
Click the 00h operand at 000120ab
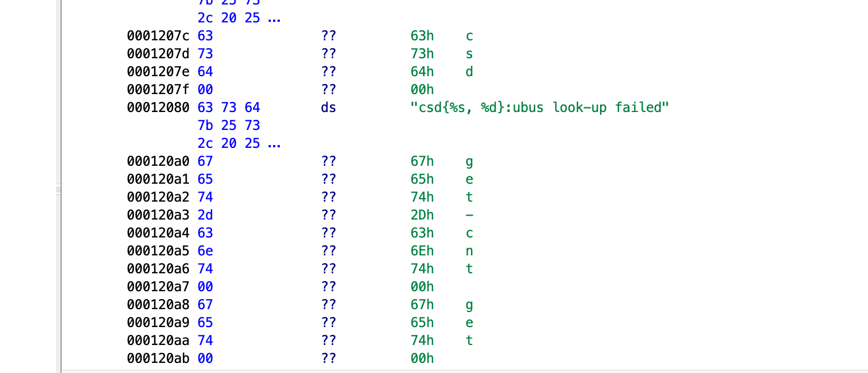(422, 358)
